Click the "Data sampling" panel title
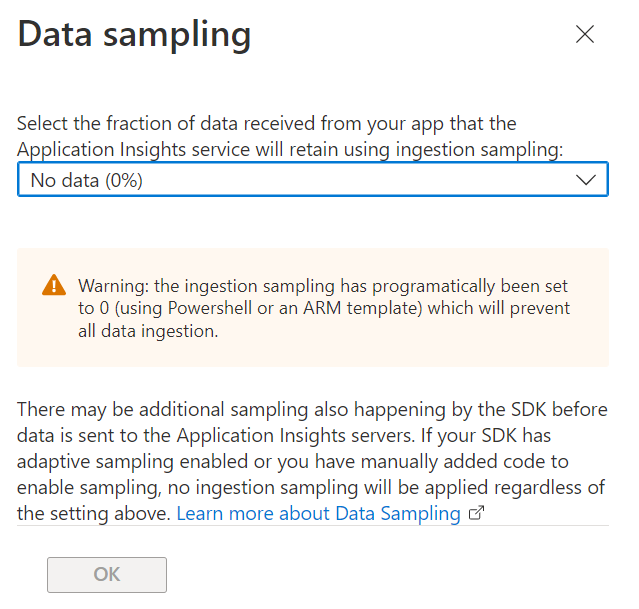The width and height of the screenshot is (639, 609). coord(135,34)
